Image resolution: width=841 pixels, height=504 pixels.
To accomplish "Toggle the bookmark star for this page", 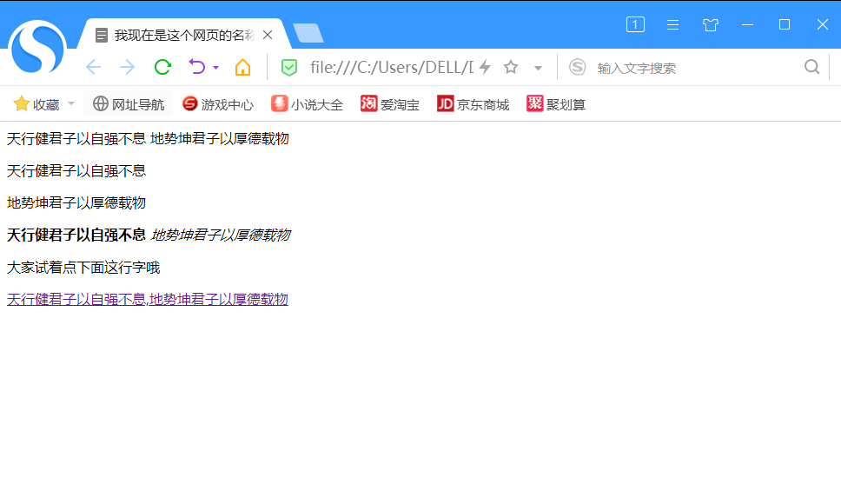I will [510, 66].
